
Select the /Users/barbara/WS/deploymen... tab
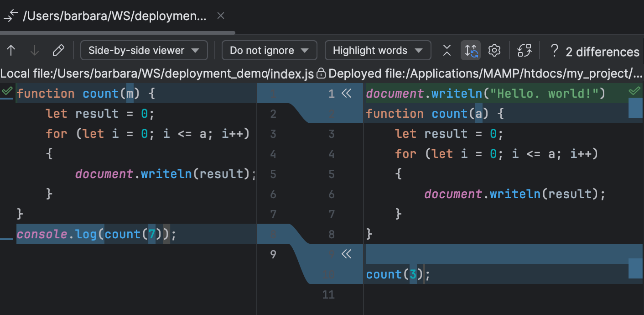pyautogui.click(x=114, y=16)
